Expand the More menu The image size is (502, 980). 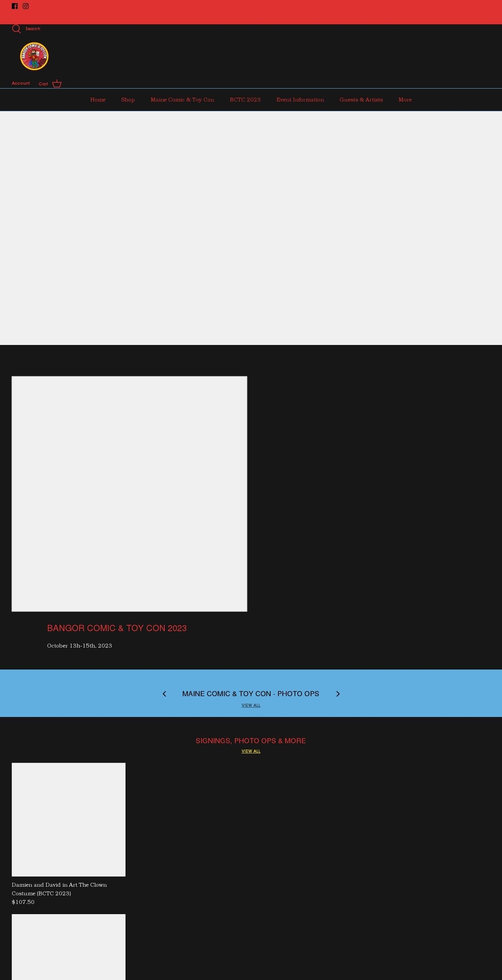405,100
